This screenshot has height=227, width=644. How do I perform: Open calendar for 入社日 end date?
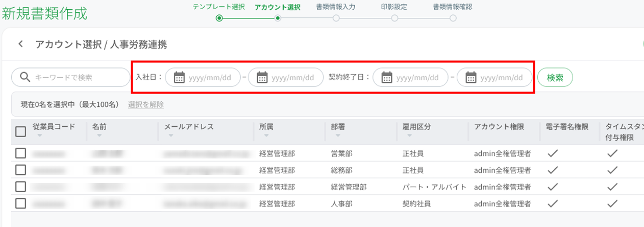pyautogui.click(x=262, y=77)
